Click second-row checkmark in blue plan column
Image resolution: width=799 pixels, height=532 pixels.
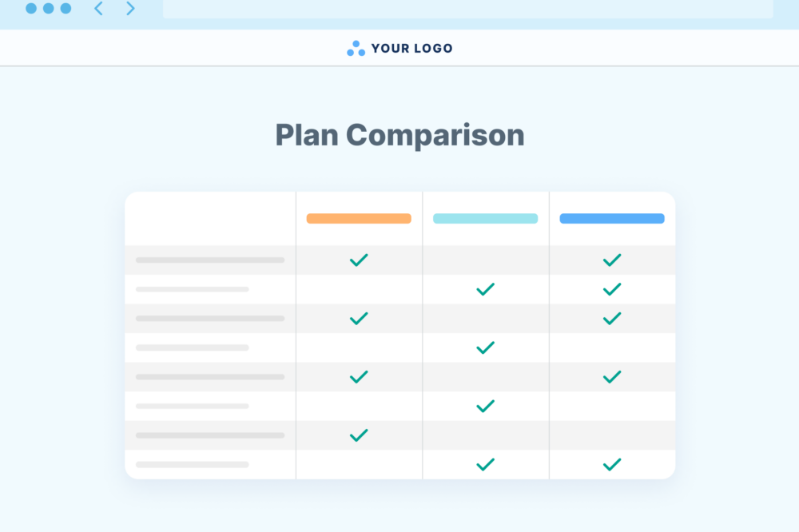[612, 289]
